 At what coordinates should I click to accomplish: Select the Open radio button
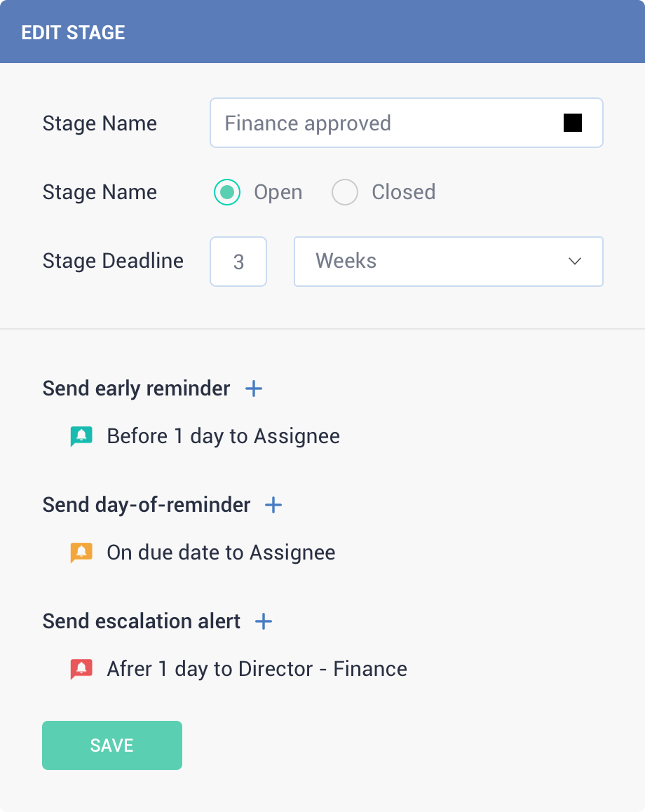226,192
